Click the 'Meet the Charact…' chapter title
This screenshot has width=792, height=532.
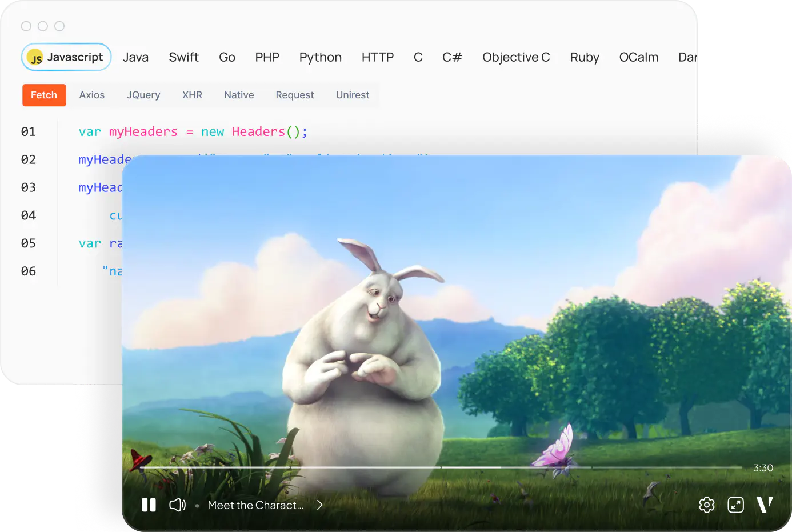pos(255,505)
